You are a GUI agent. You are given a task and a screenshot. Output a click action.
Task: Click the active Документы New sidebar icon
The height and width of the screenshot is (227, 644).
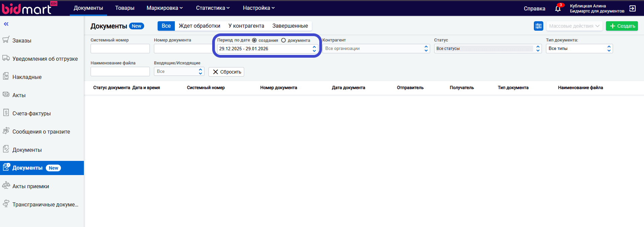[6, 167]
